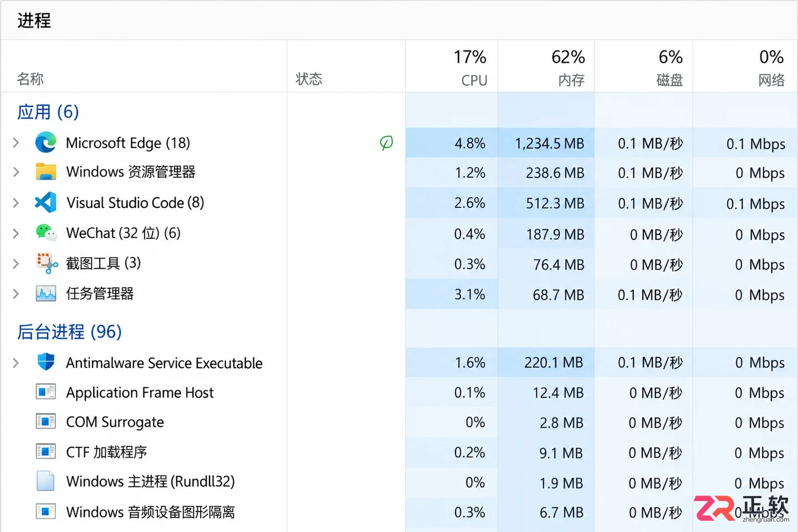Click the 截图工具 scissors icon
This screenshot has width=798, height=532.
(47, 263)
